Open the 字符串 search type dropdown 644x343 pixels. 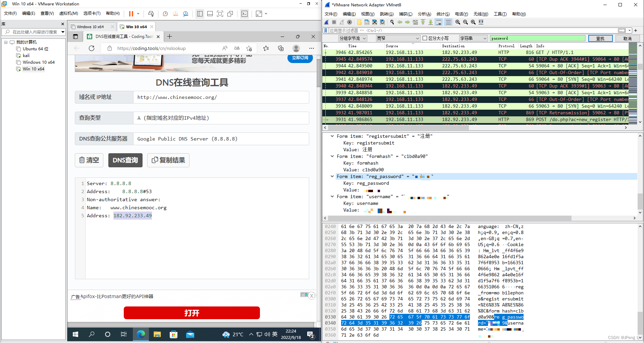(x=473, y=38)
